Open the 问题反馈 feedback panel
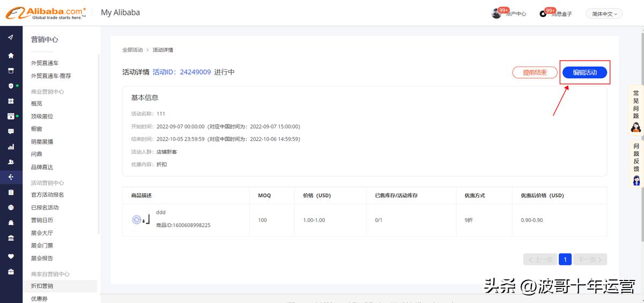This screenshot has width=644, height=303. point(636,164)
